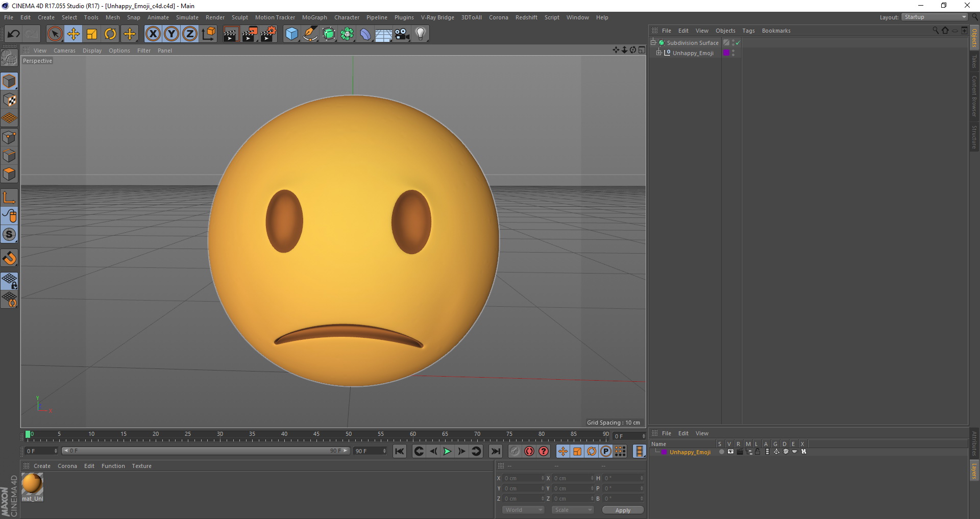Toggle solo for Unhappy_Emoji layer
Viewport: 980px width, 519px height.
point(721,452)
